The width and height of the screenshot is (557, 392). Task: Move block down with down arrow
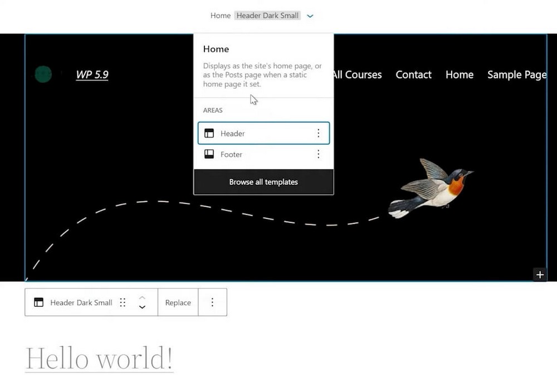[x=142, y=307]
